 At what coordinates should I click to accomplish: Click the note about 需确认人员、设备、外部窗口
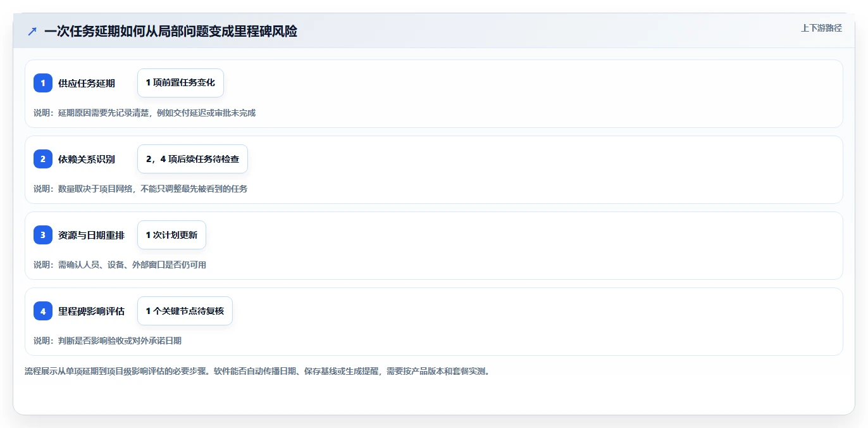tap(120, 265)
